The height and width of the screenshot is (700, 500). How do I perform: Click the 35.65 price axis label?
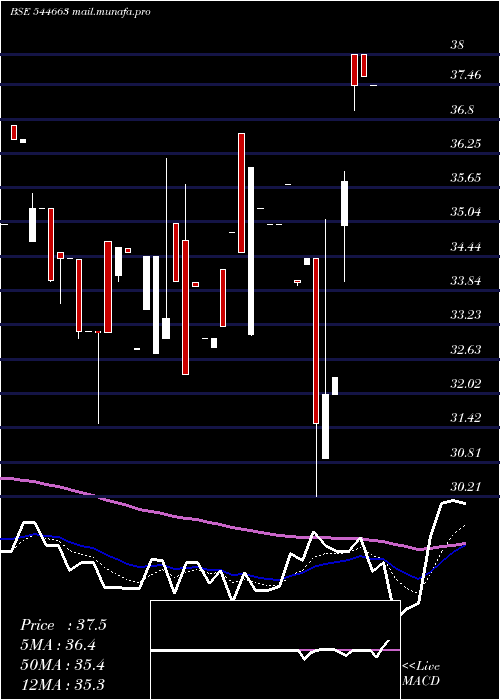(466, 178)
